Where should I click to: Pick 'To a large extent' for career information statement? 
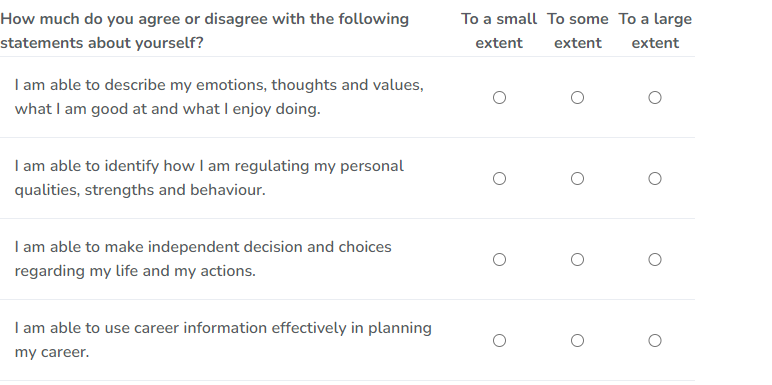655,340
